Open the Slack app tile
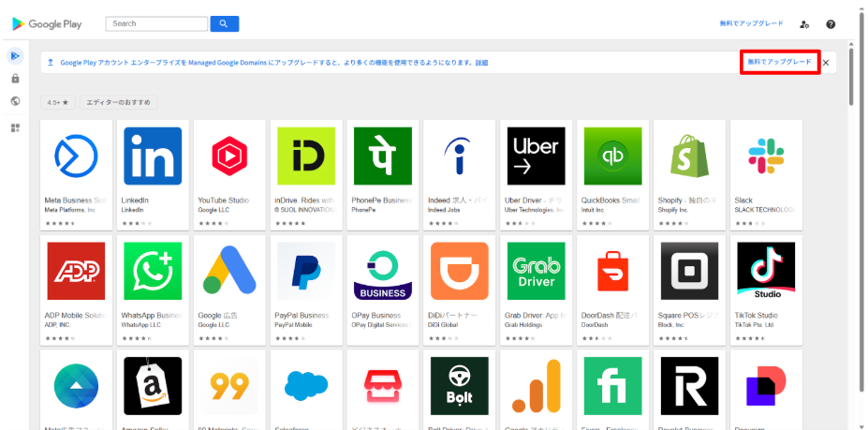Viewport: 868px width, 430px height. click(x=764, y=174)
